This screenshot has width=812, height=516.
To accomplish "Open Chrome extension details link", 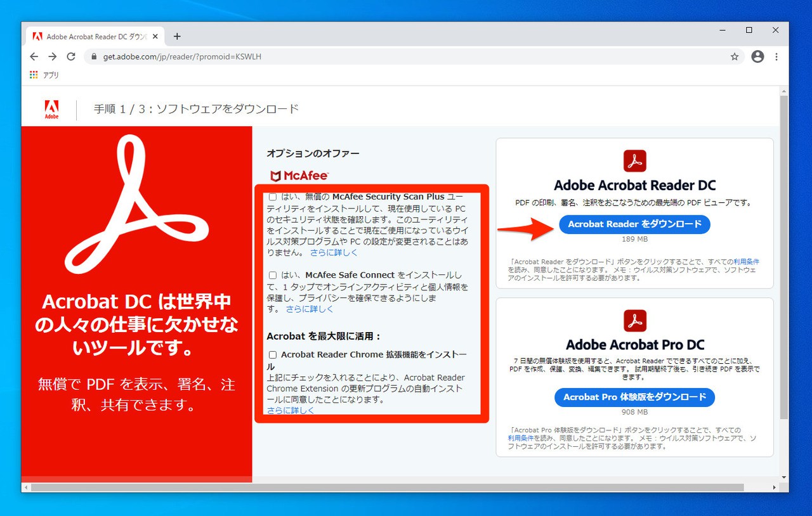I will [x=291, y=411].
